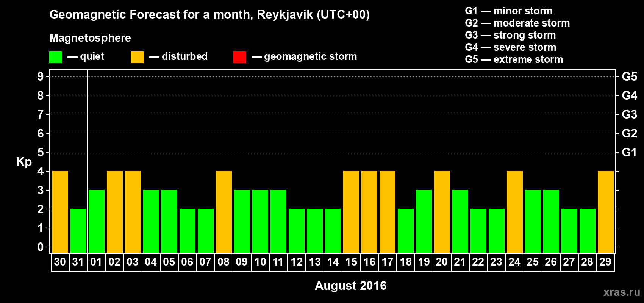The height and width of the screenshot is (303, 644).
Task: Click the green bar above date 13
Action: pos(314,231)
